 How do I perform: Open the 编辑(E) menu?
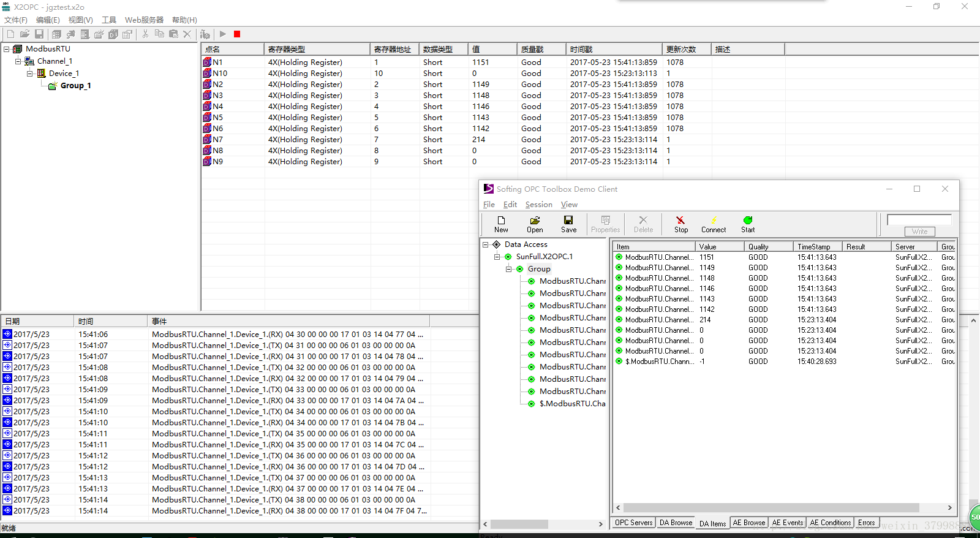pyautogui.click(x=48, y=20)
